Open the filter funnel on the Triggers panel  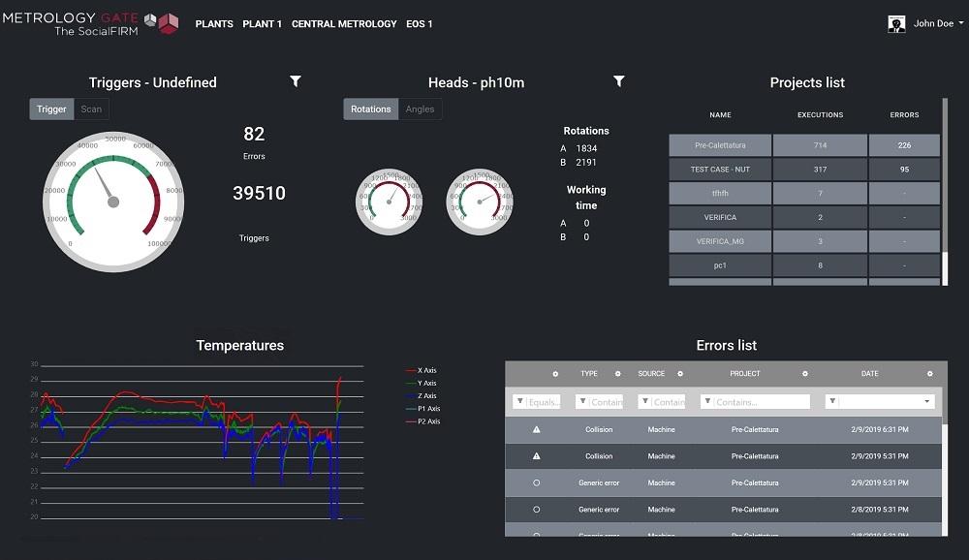pyautogui.click(x=296, y=82)
